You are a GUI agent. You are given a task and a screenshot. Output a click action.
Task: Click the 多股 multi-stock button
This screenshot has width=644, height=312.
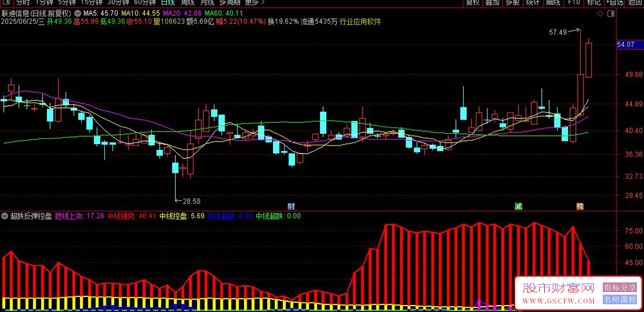coord(512,3)
